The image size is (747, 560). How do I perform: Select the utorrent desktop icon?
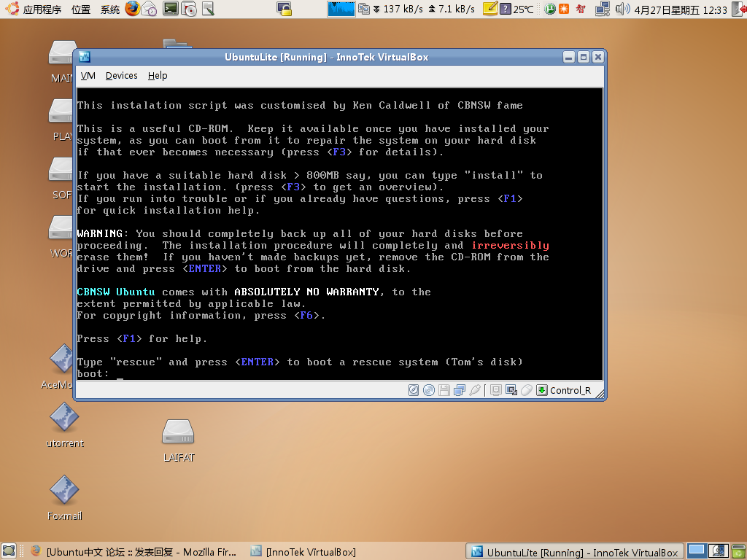click(x=65, y=425)
